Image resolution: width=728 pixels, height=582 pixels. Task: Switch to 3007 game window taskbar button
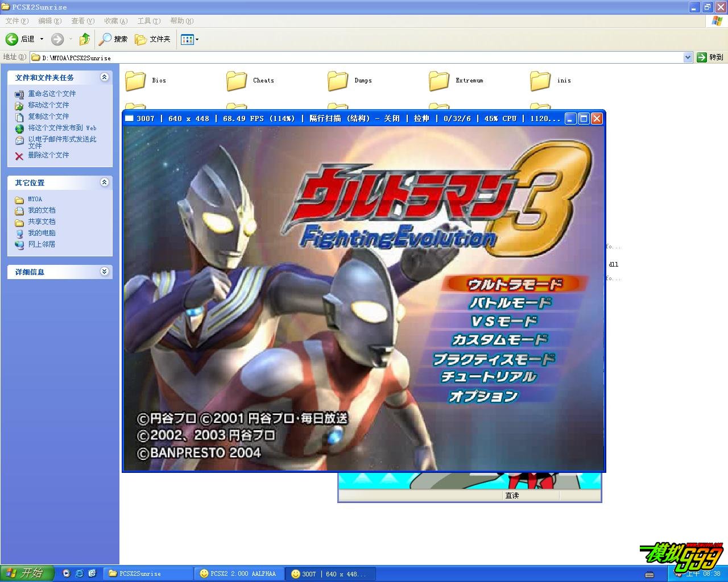(331, 573)
